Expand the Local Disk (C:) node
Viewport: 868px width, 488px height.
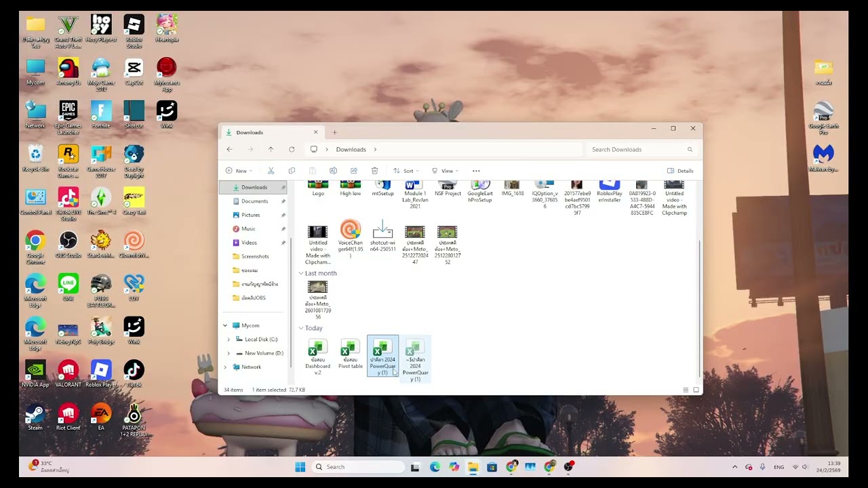[229, 339]
